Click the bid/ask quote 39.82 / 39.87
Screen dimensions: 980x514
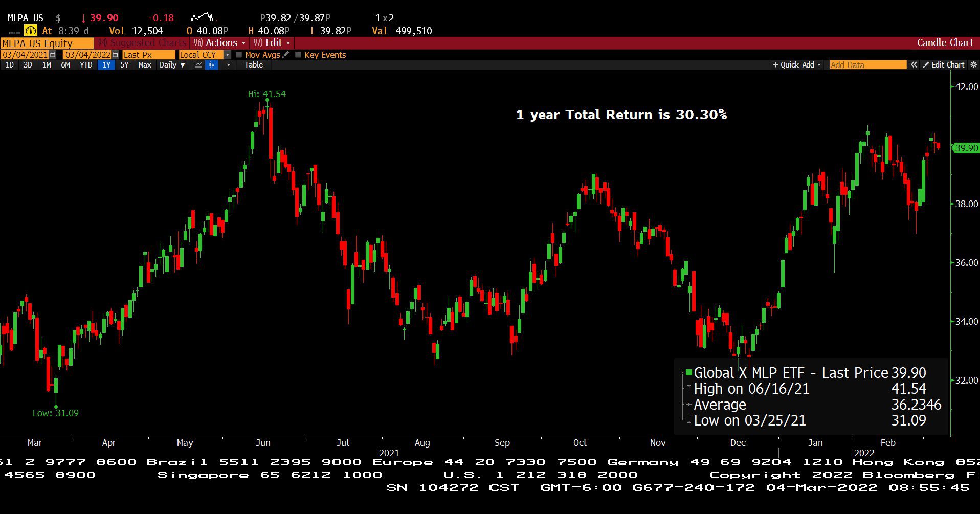296,18
